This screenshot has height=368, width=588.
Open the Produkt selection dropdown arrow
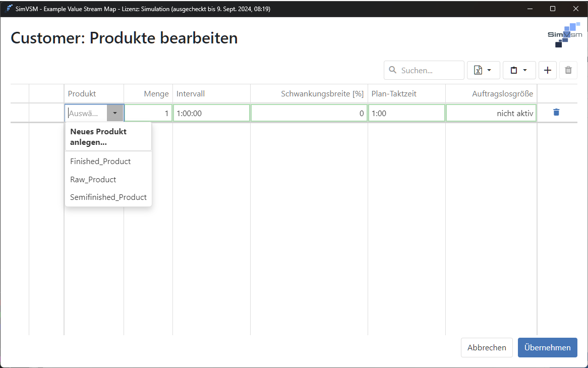click(x=115, y=113)
